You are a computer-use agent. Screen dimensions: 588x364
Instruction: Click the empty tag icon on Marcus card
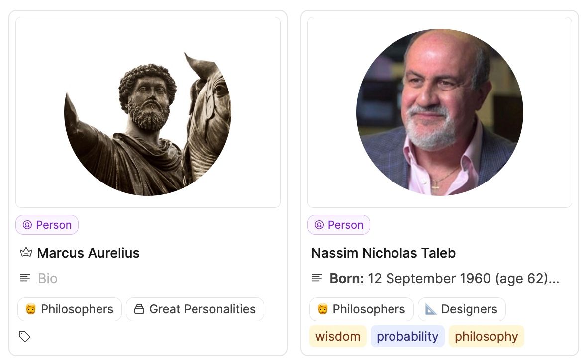coord(25,337)
